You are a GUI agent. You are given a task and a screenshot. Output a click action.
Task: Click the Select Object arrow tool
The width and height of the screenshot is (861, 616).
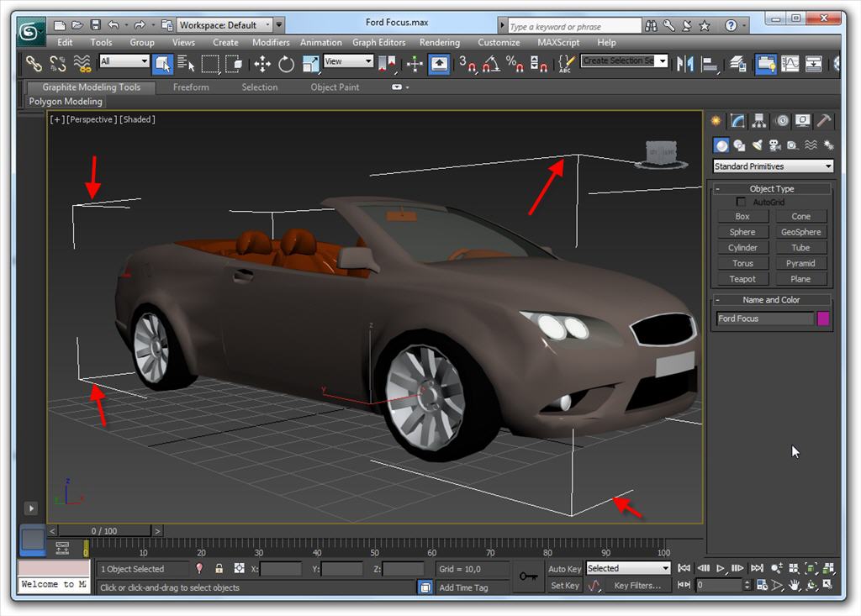(x=163, y=64)
